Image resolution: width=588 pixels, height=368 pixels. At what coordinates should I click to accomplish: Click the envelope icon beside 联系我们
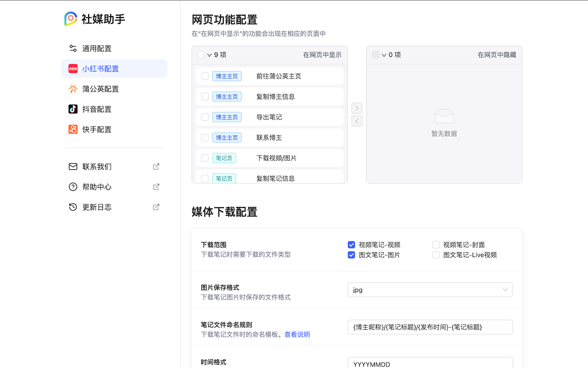pos(73,167)
